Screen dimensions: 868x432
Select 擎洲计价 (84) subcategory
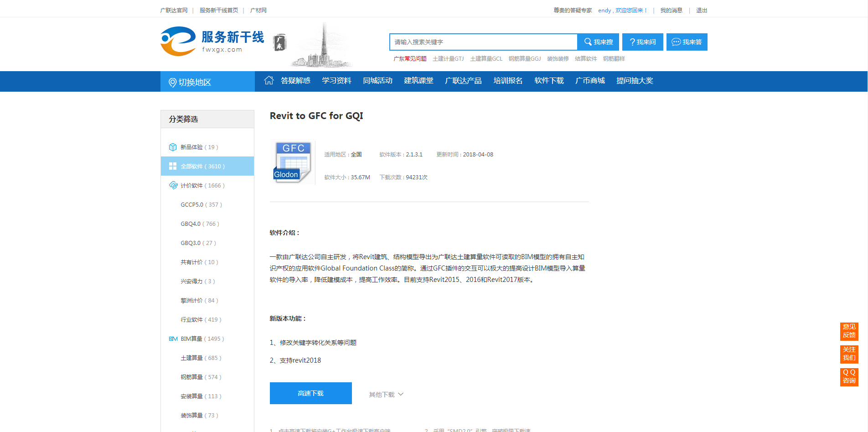(207, 301)
